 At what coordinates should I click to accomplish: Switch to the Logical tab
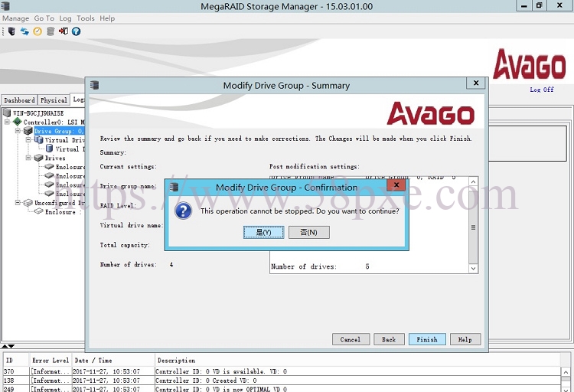point(77,99)
